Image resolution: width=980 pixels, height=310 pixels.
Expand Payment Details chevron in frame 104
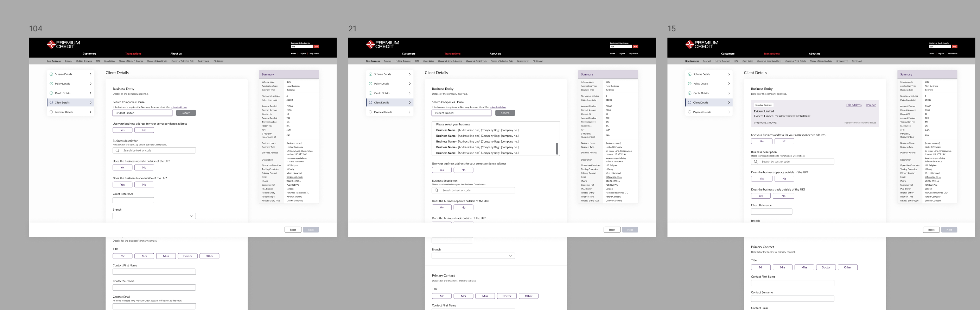(90, 112)
